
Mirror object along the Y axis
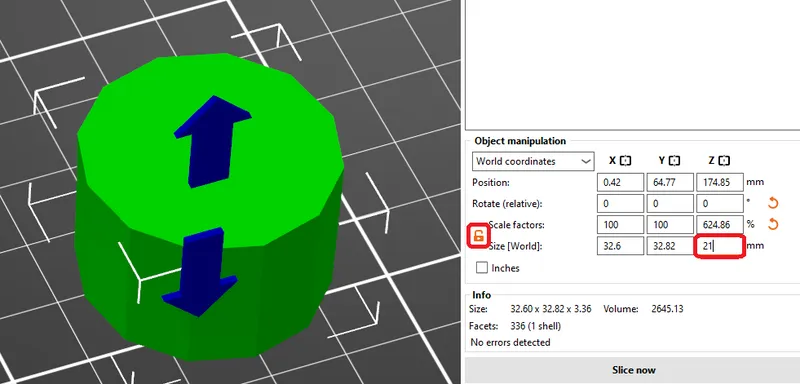click(674, 161)
